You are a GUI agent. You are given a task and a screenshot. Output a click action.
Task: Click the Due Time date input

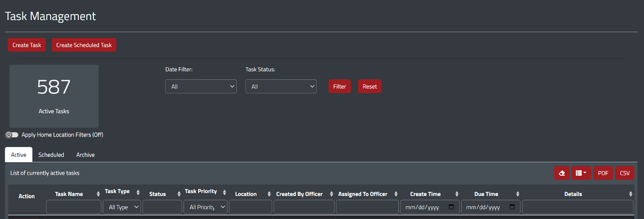pyautogui.click(x=491, y=207)
